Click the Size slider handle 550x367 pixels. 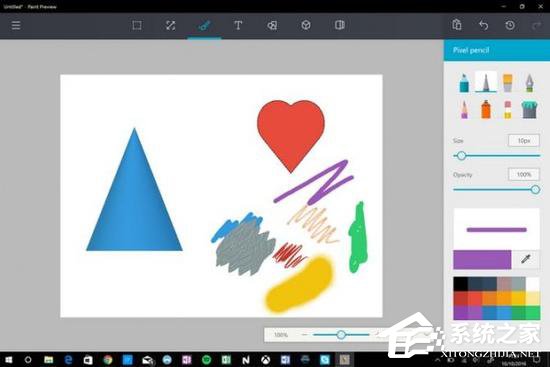[461, 155]
